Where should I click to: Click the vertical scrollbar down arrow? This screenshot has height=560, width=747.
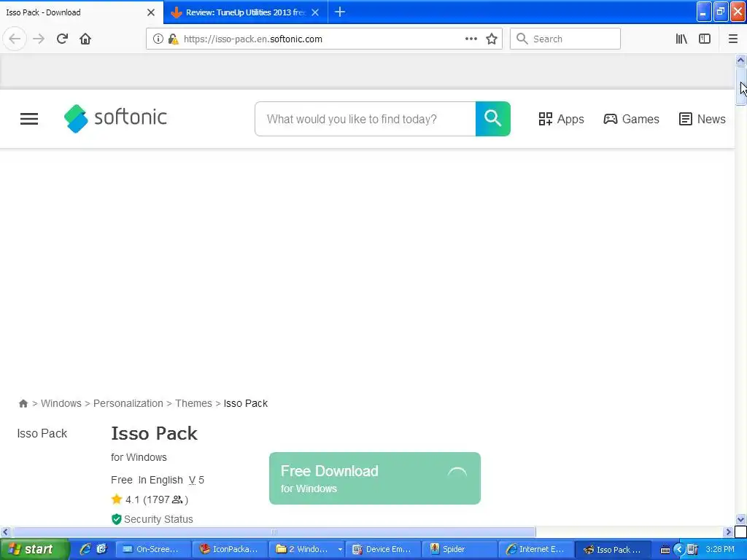pyautogui.click(x=741, y=519)
